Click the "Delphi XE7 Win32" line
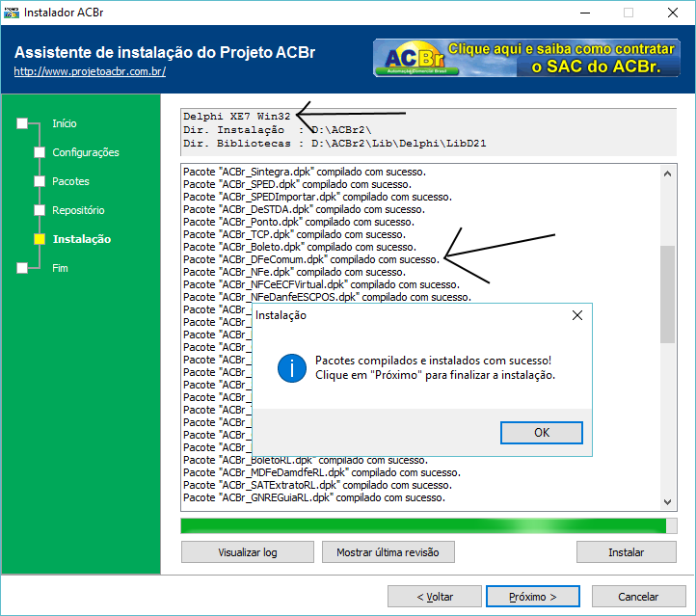The width and height of the screenshot is (696, 616). 236,117
